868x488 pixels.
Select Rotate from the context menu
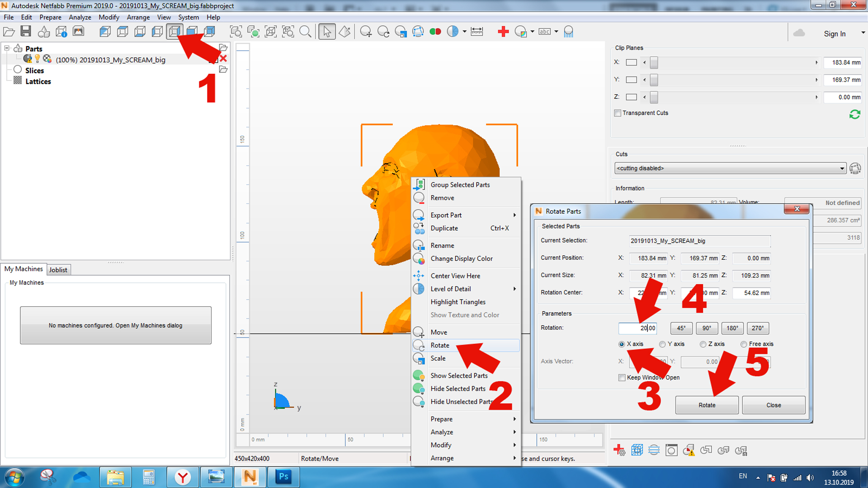(x=440, y=345)
